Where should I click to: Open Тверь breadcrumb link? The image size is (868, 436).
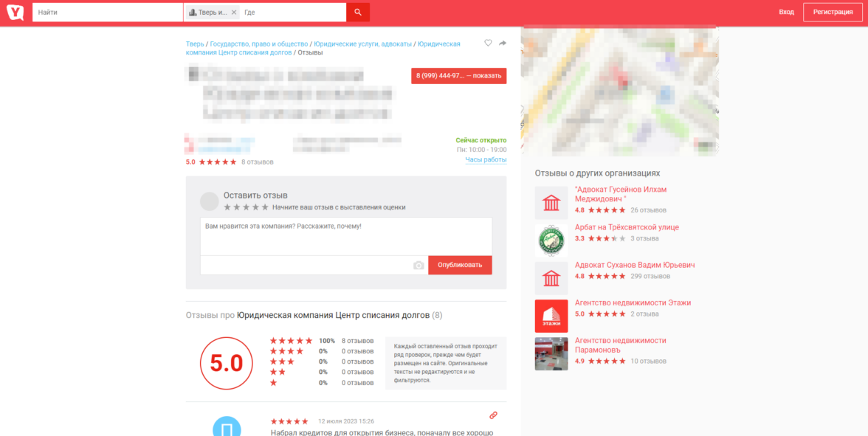(x=195, y=44)
